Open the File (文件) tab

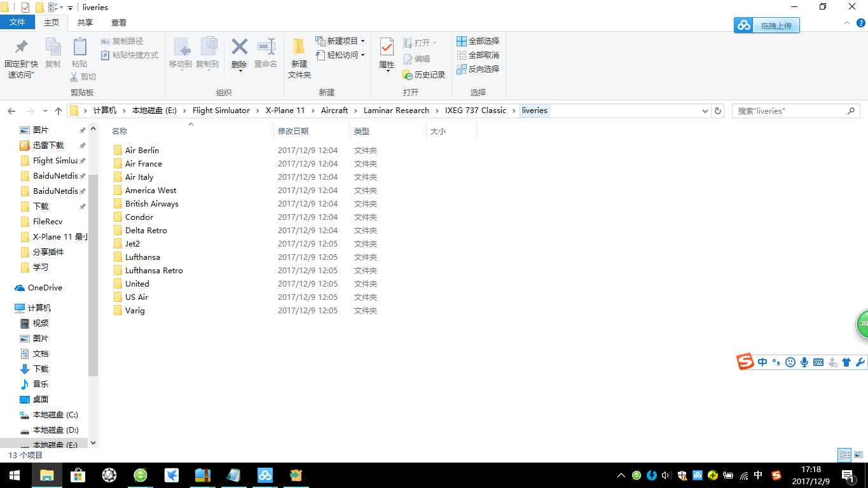point(17,22)
